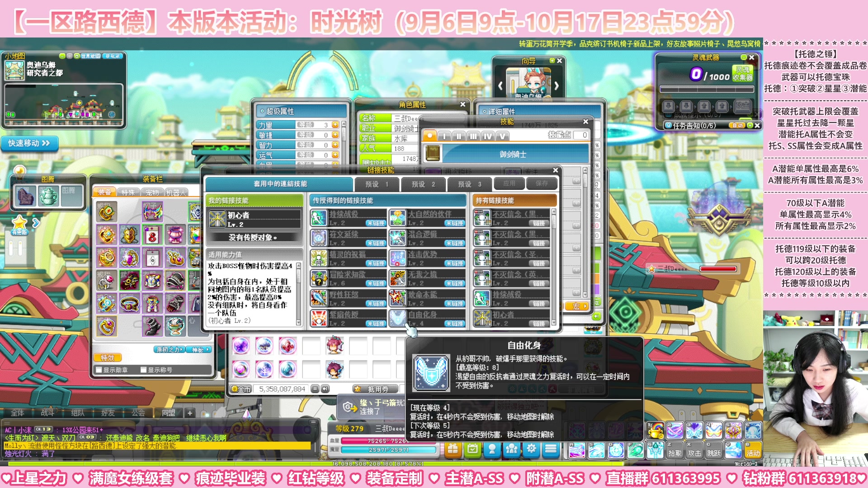The image size is (868, 488).
Task: Open the orange gift box shop icon
Action: pyautogui.click(x=453, y=449)
